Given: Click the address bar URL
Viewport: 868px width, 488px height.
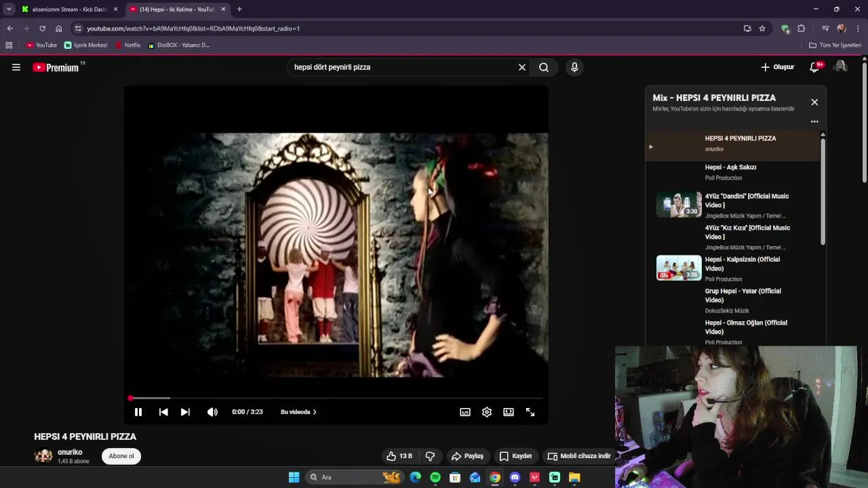Looking at the screenshot, I should 193,28.
